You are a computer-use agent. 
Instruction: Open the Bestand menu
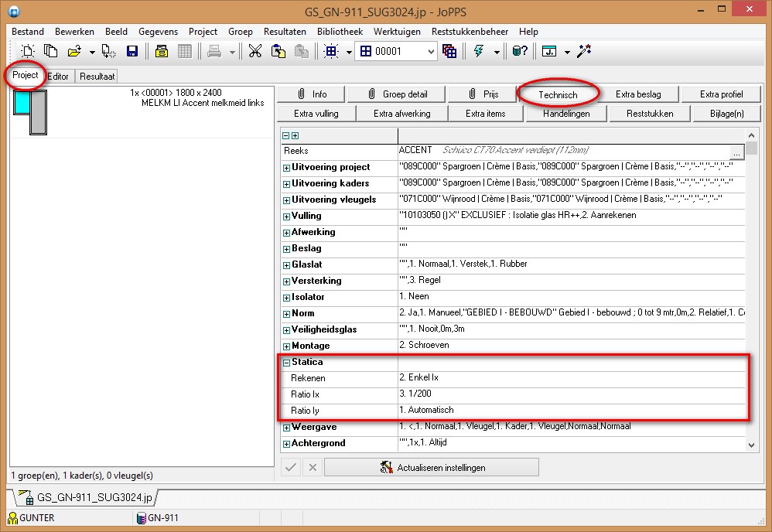pyautogui.click(x=28, y=32)
